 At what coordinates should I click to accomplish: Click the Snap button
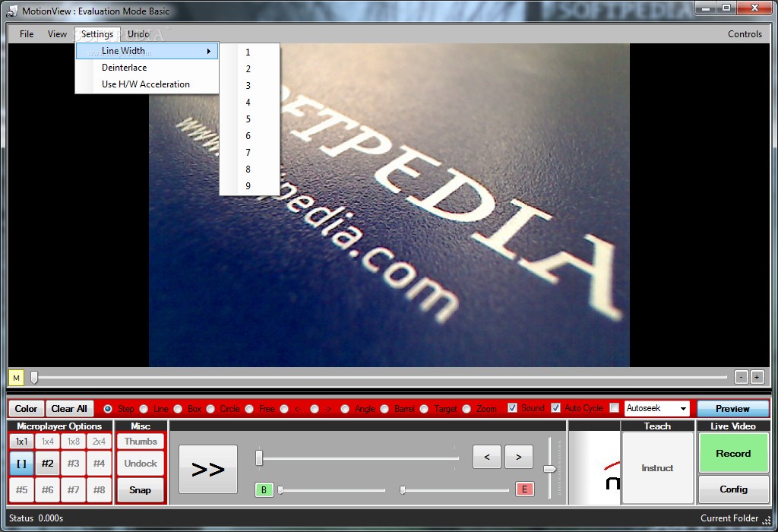tap(141, 489)
